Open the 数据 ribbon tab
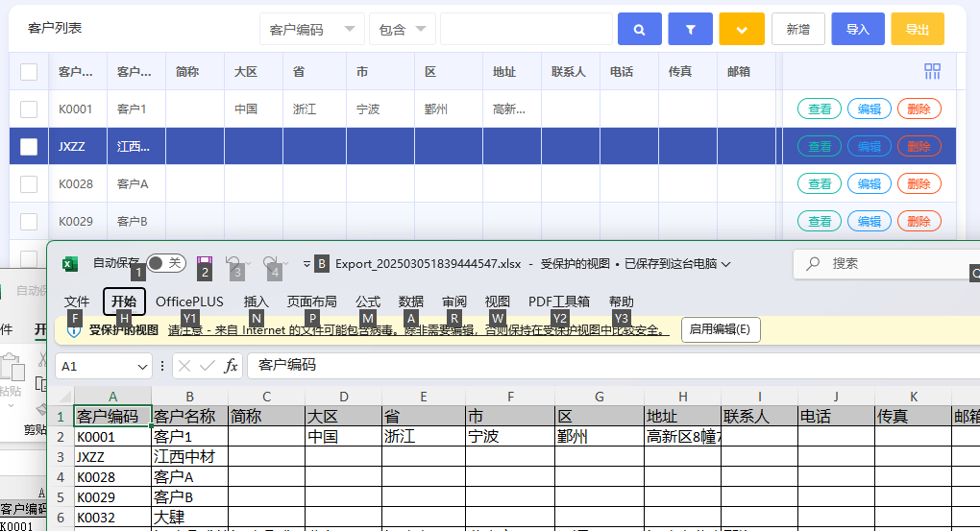980x531 pixels. 411,302
